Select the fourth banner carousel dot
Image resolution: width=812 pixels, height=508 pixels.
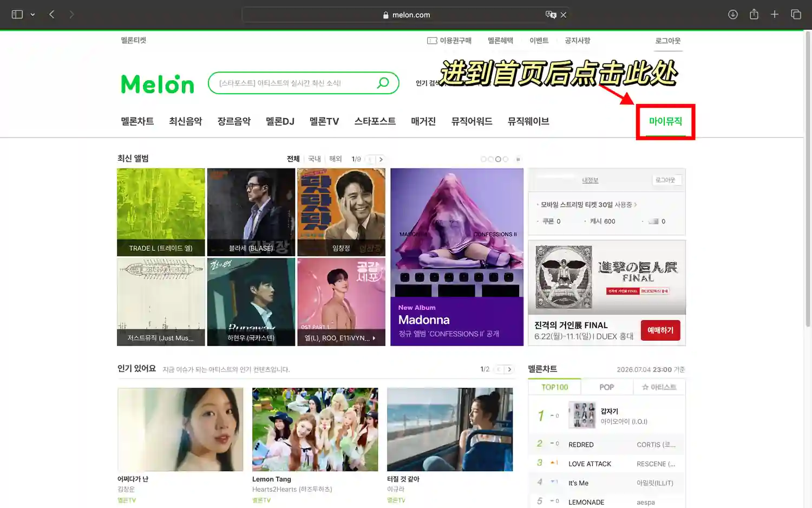pos(506,159)
